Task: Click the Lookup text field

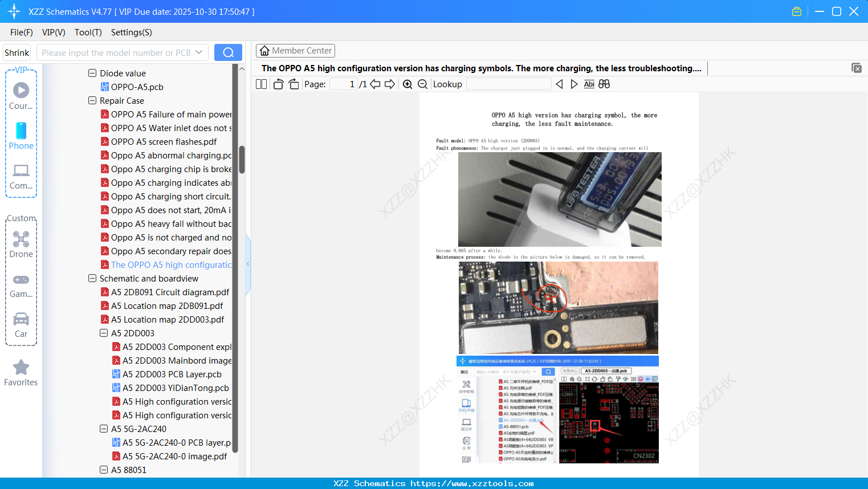Action: [509, 84]
